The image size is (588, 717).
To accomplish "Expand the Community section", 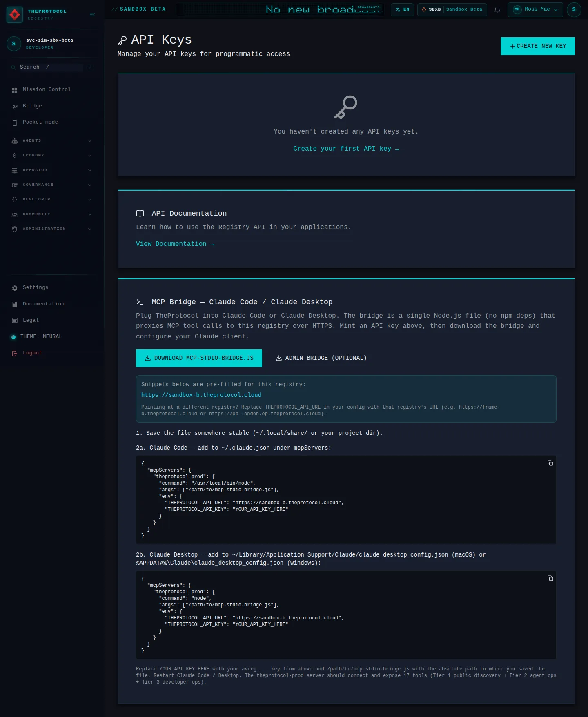I will coord(52,214).
